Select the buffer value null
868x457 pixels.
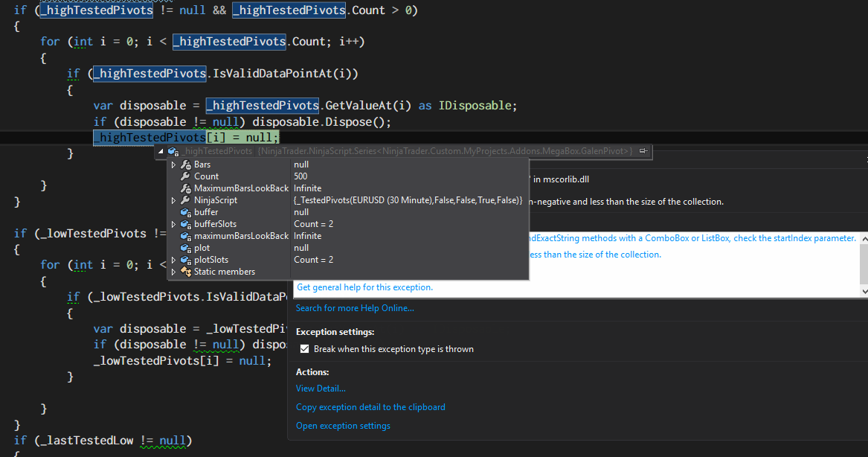click(301, 212)
